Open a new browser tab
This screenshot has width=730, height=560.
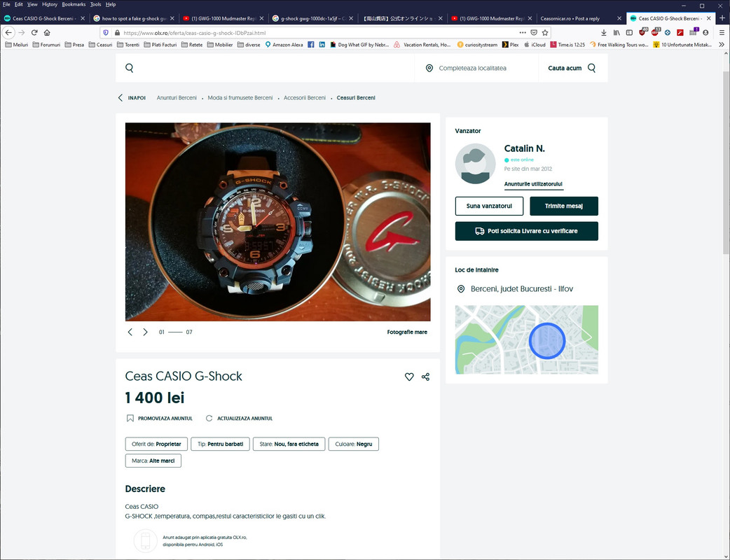pyautogui.click(x=722, y=18)
